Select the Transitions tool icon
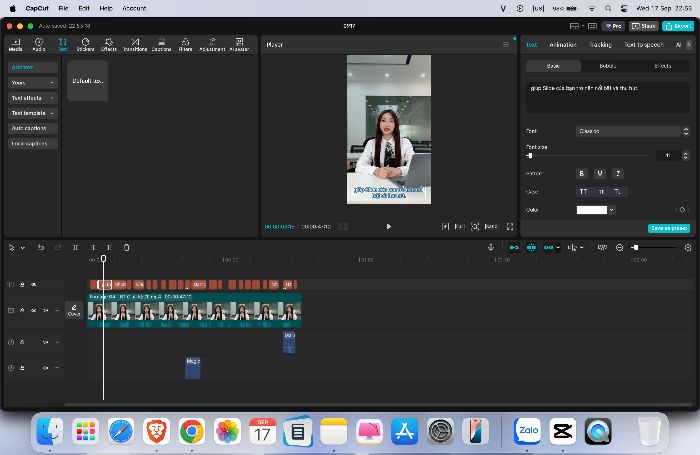 point(135,44)
